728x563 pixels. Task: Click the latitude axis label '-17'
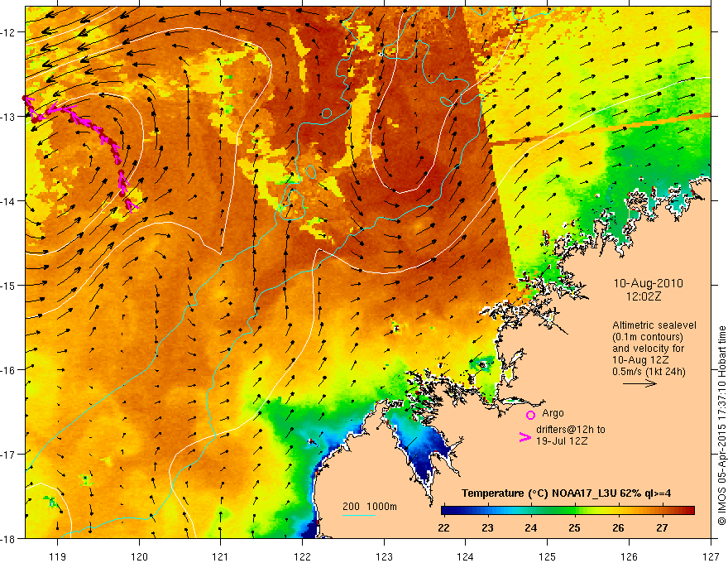click(8, 454)
